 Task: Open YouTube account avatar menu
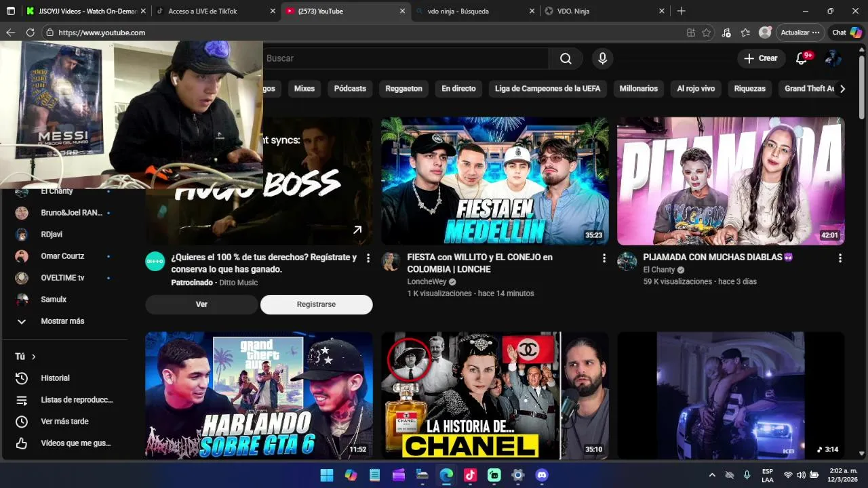tap(833, 58)
